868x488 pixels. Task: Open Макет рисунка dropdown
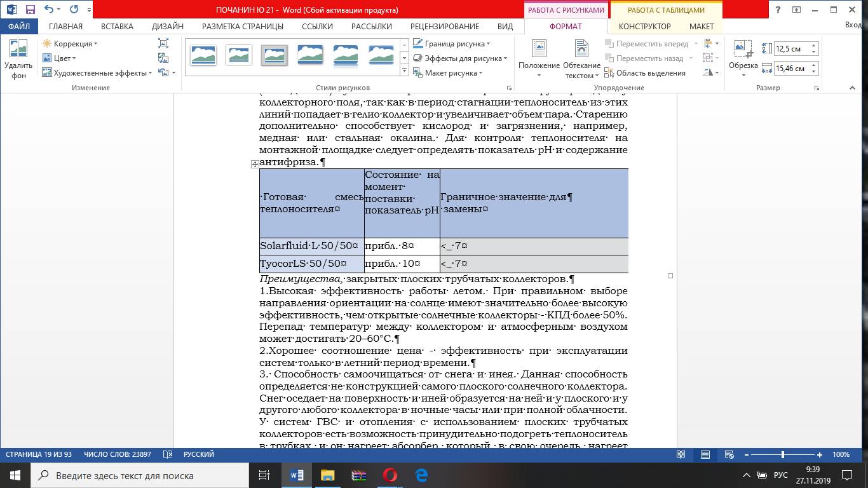(447, 73)
